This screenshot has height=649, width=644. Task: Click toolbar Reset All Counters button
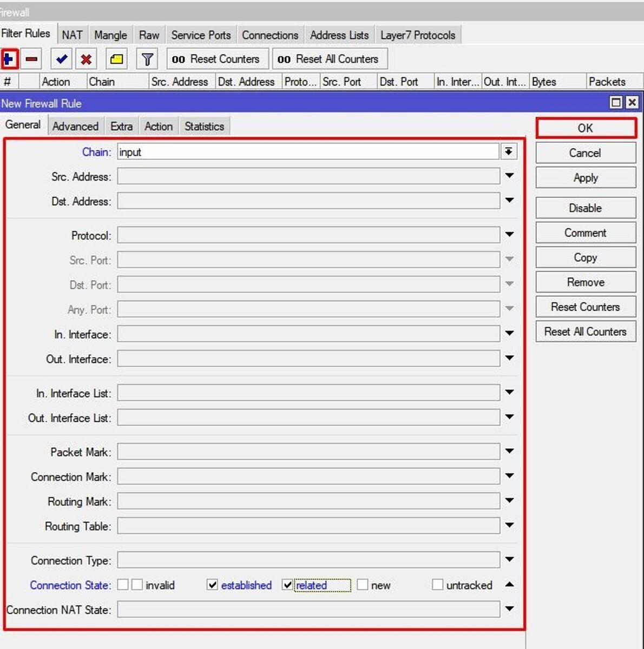pos(330,59)
